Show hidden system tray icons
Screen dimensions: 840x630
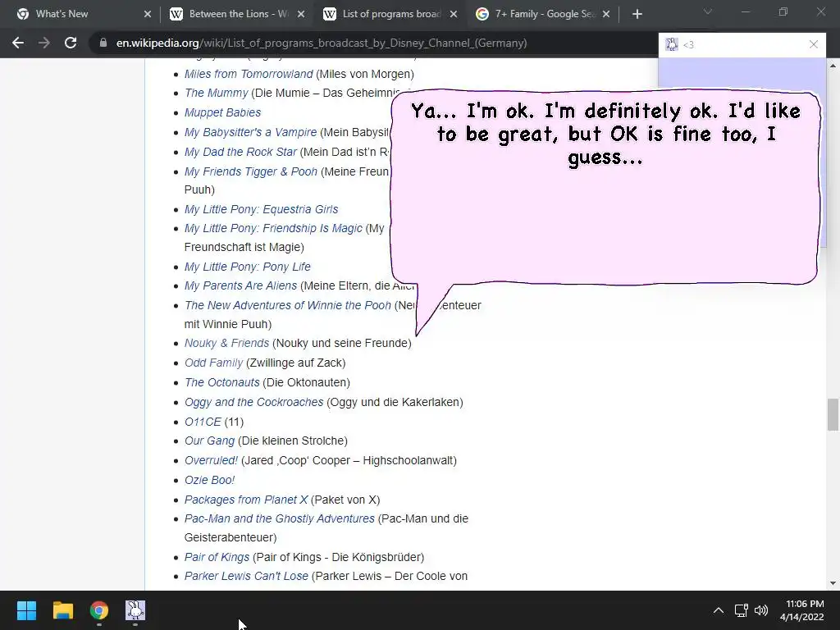point(719,610)
